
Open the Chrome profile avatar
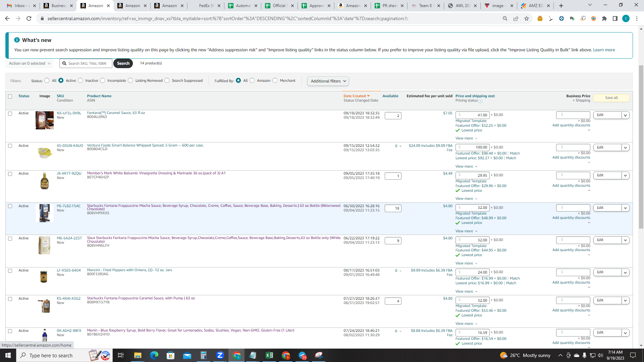pyautogui.click(x=626, y=18)
